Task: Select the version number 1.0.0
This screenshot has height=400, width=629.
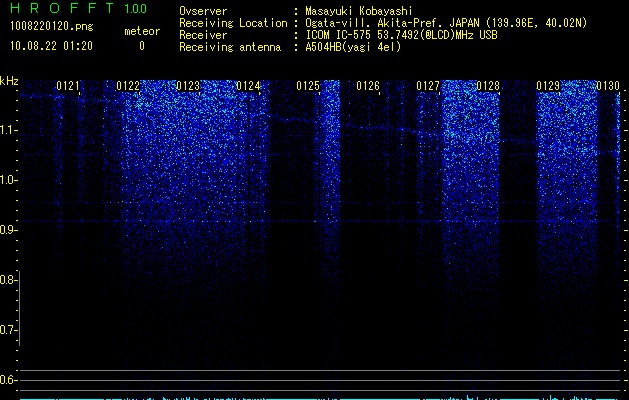Action: (x=136, y=9)
